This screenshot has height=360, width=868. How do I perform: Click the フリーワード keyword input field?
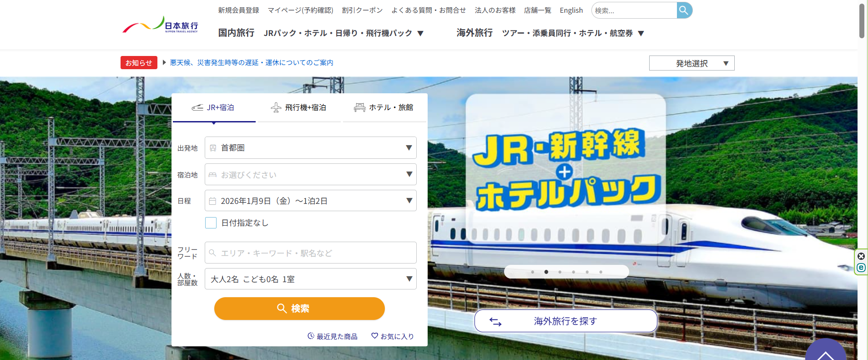[311, 253]
